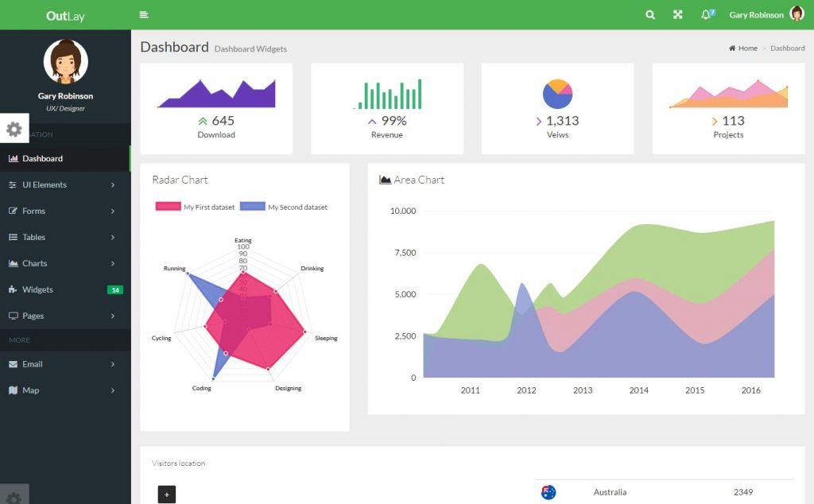
Task: Toggle the My First dataset legend
Action: click(195, 207)
